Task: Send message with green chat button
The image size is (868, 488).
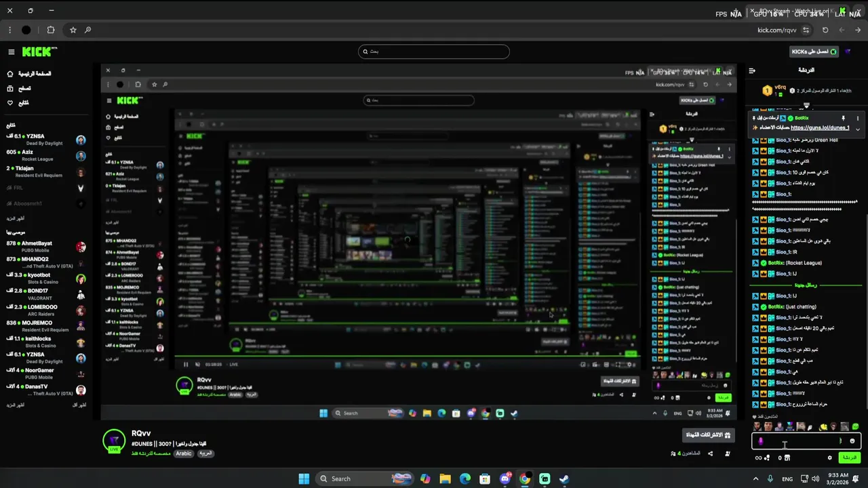Action: (850, 457)
